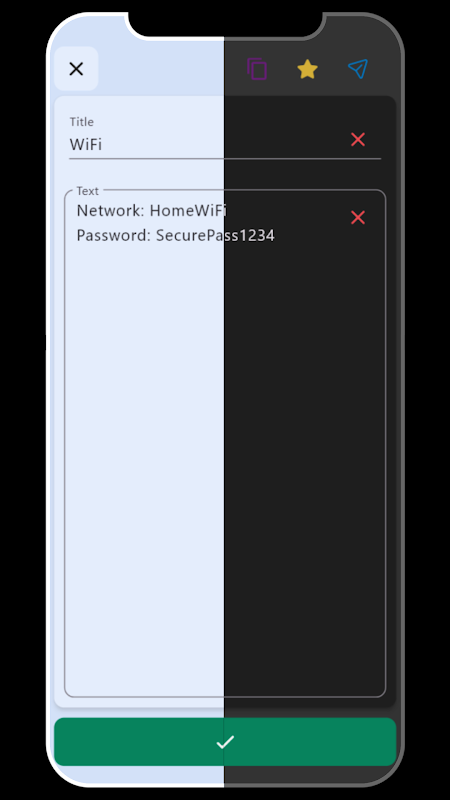The height and width of the screenshot is (800, 450).
Task: Save the note with green checkmark button
Action: (225, 741)
